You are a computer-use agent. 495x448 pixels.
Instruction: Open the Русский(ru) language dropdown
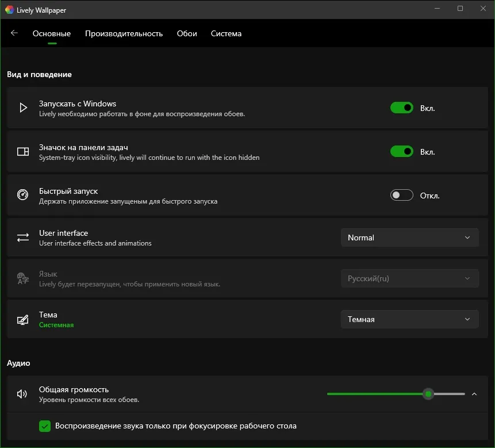coord(409,278)
